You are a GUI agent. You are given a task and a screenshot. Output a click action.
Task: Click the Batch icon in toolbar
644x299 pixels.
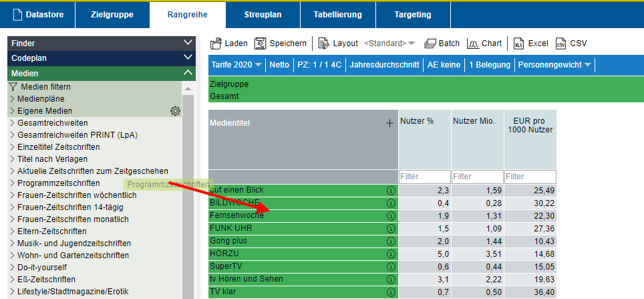[430, 43]
